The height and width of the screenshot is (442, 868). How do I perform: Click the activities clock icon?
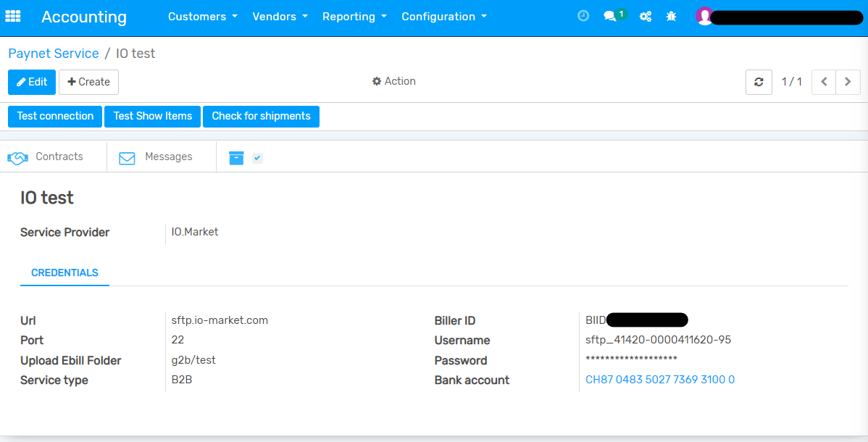tap(583, 15)
